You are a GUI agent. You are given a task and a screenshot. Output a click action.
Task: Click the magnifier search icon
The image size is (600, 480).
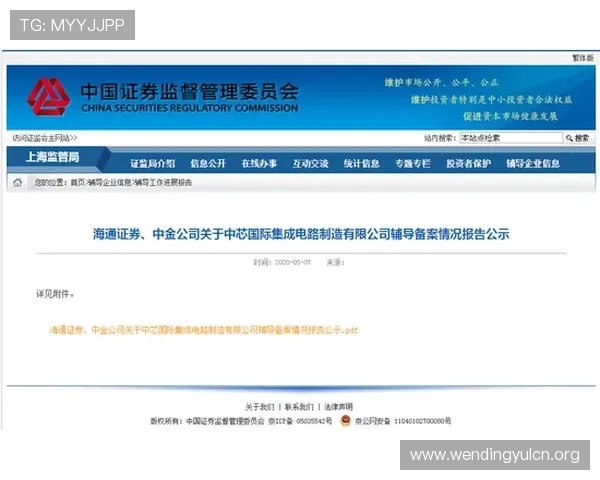point(569,138)
